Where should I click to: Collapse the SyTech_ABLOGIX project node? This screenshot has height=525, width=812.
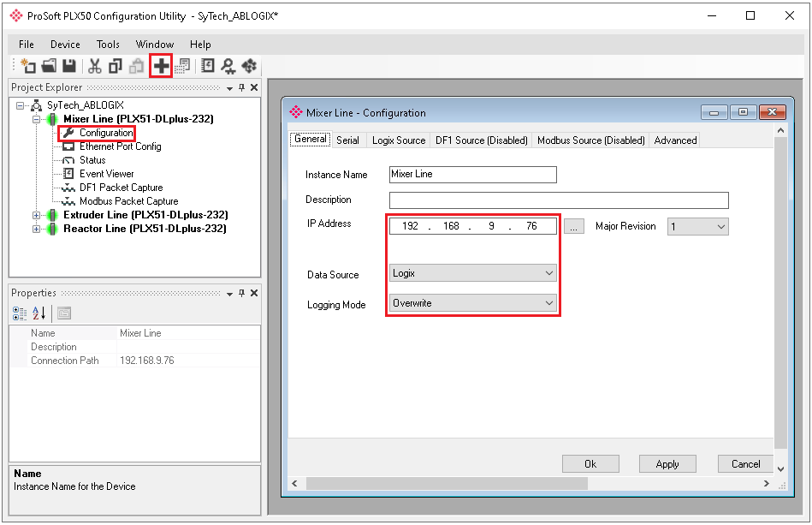(x=20, y=105)
